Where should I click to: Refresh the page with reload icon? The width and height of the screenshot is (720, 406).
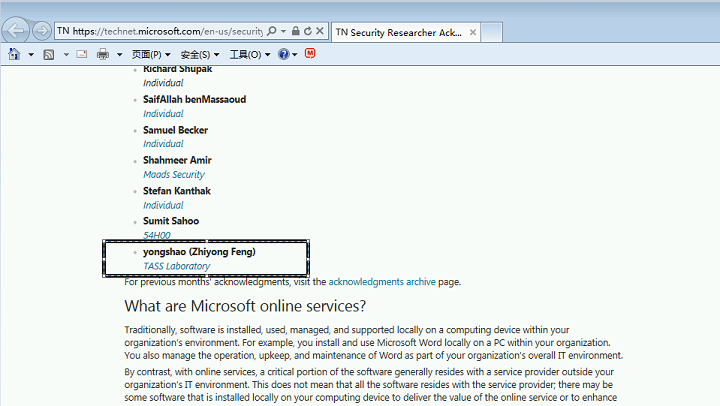click(308, 31)
